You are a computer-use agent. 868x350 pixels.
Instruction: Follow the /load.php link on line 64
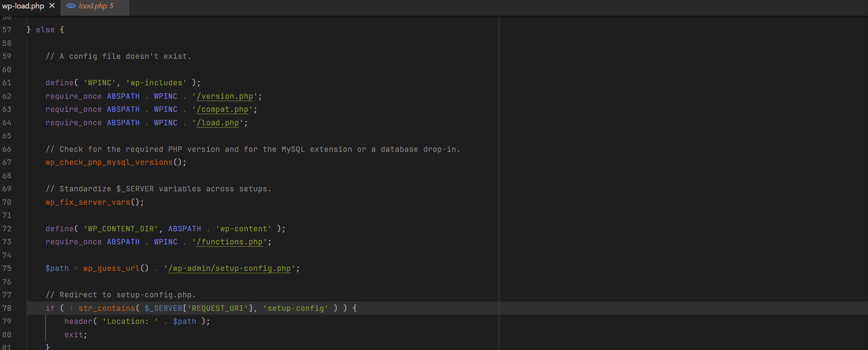tap(218, 123)
